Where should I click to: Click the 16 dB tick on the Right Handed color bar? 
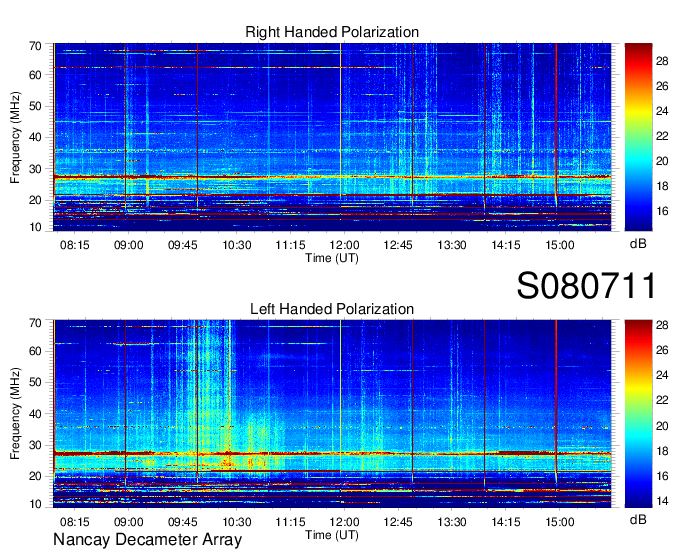click(662, 211)
